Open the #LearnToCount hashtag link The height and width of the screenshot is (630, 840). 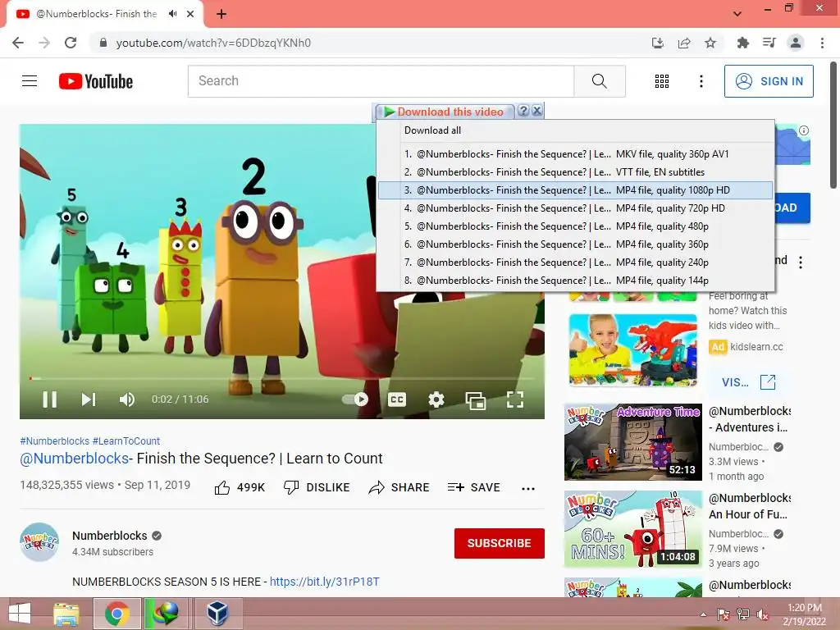(x=126, y=441)
